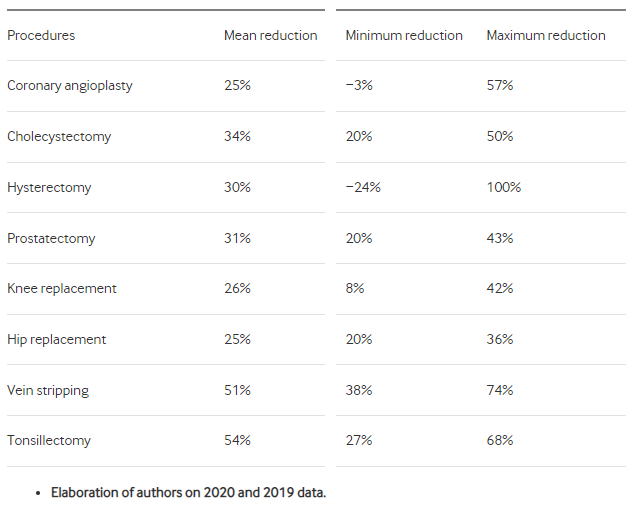Click the 100% maximum reduction for Hysterectomy
The height and width of the screenshot is (515, 626).
point(504,187)
